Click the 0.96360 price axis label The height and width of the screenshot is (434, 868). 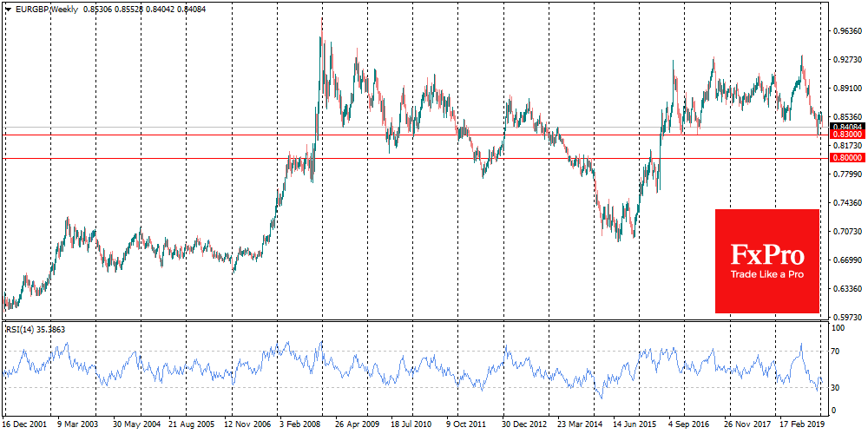pyautogui.click(x=846, y=30)
